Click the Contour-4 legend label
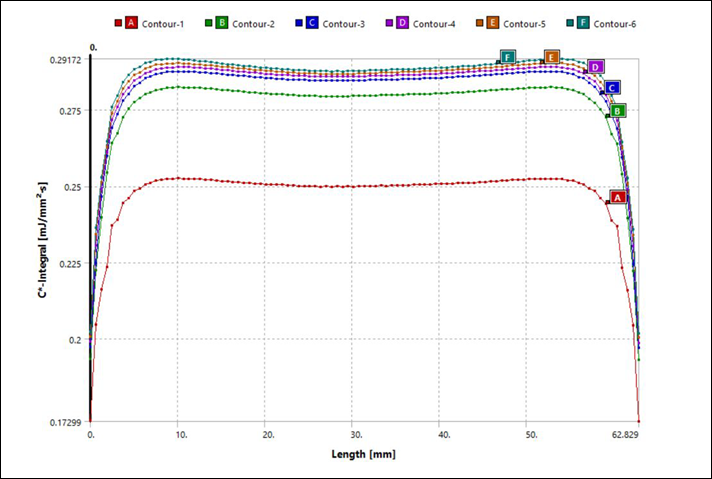The image size is (712, 479). click(434, 24)
